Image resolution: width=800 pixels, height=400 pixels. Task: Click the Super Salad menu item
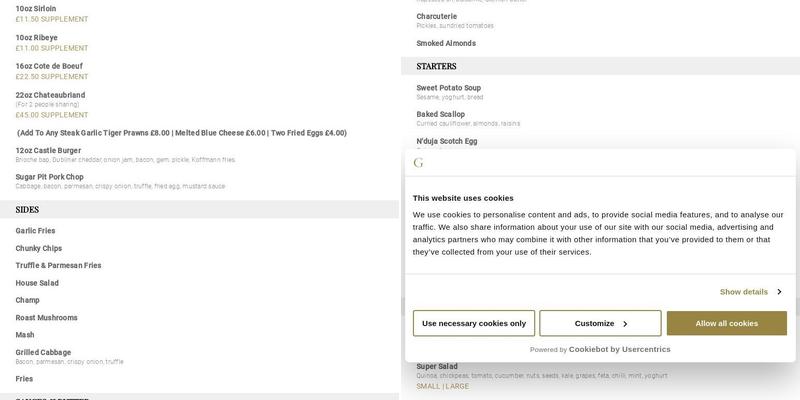(x=437, y=367)
